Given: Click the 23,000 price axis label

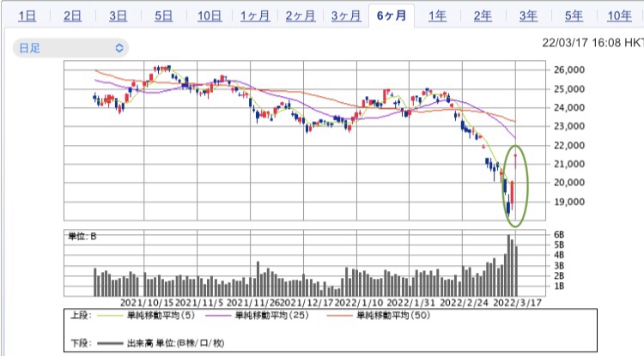Looking at the screenshot, I should [569, 126].
